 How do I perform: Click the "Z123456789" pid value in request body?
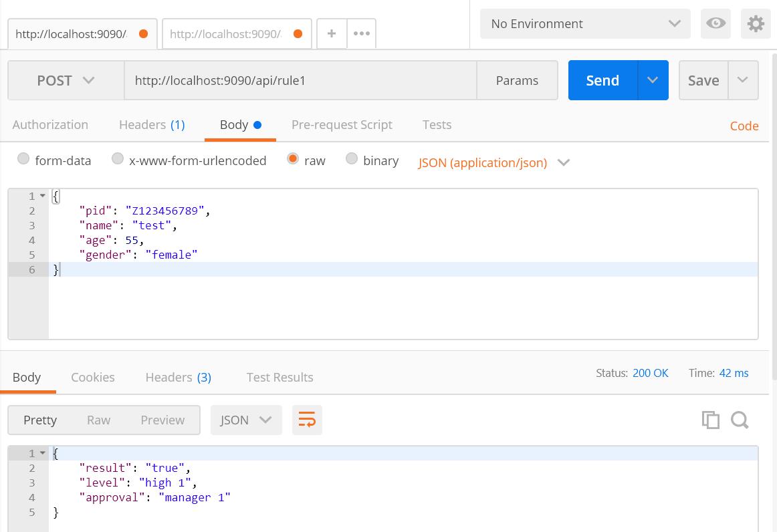click(164, 211)
